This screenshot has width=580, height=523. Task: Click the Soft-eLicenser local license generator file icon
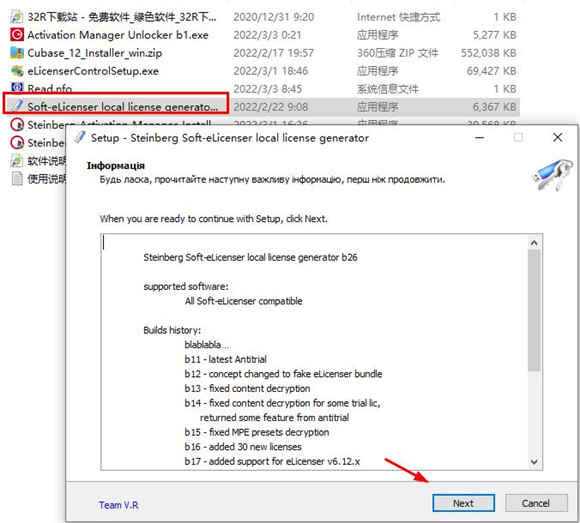click(x=17, y=106)
